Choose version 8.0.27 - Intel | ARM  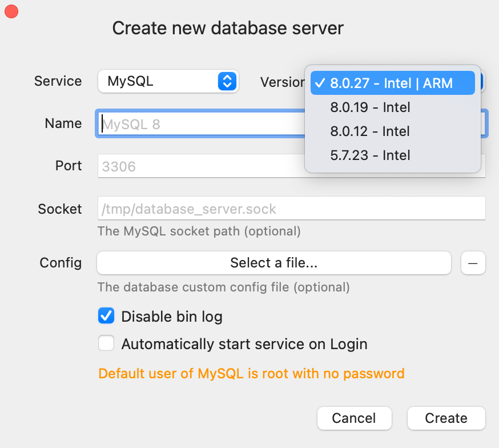(392, 83)
